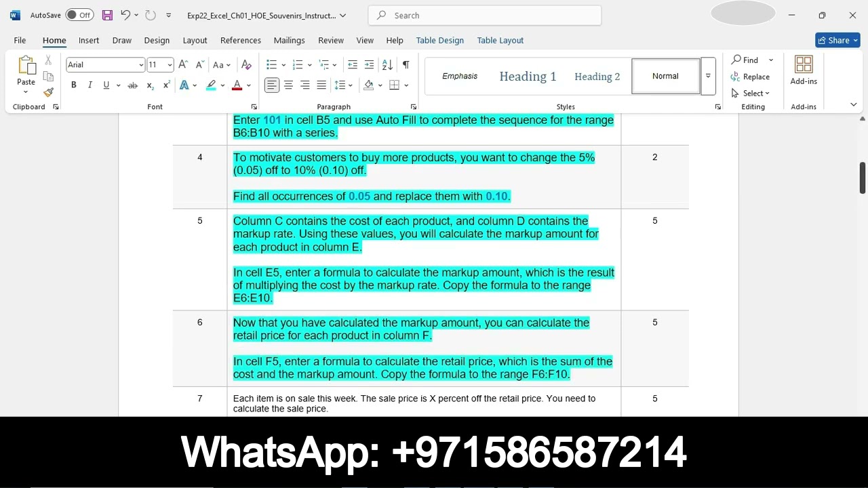This screenshot has width=868, height=488.
Task: Click the Share button
Action: (x=838, y=40)
